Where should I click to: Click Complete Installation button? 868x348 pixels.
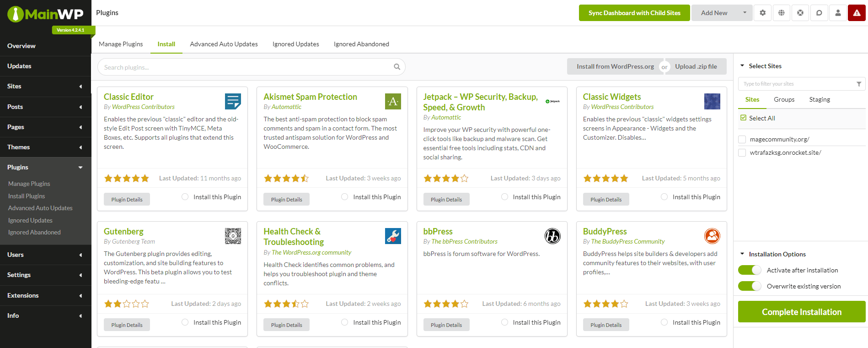[802, 312]
